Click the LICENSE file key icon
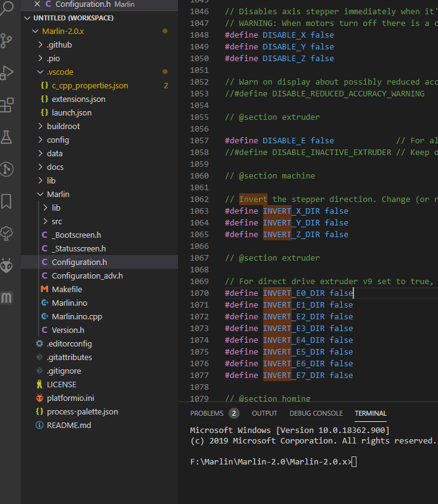 point(40,384)
